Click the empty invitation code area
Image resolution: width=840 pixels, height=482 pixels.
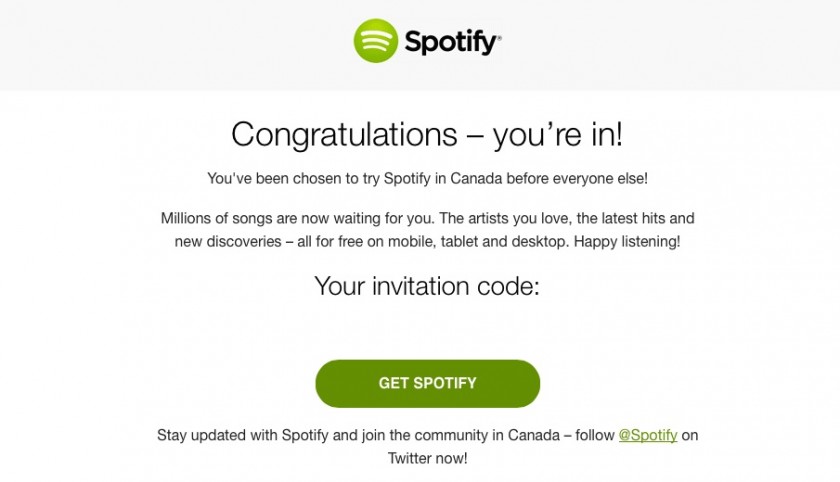click(x=427, y=327)
